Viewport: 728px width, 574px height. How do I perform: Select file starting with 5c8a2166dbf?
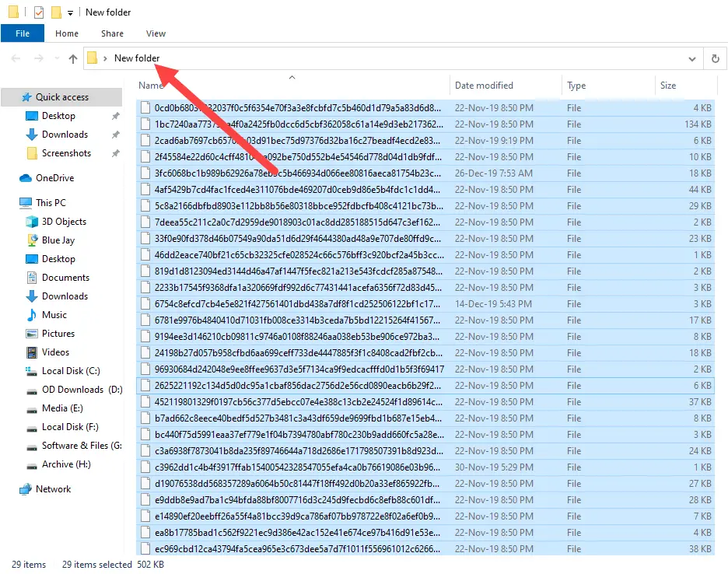coord(425,206)
